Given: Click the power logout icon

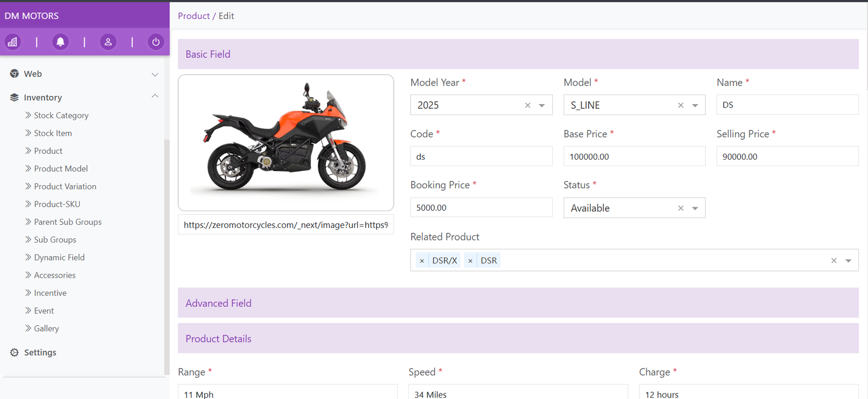Looking at the screenshot, I should (156, 42).
